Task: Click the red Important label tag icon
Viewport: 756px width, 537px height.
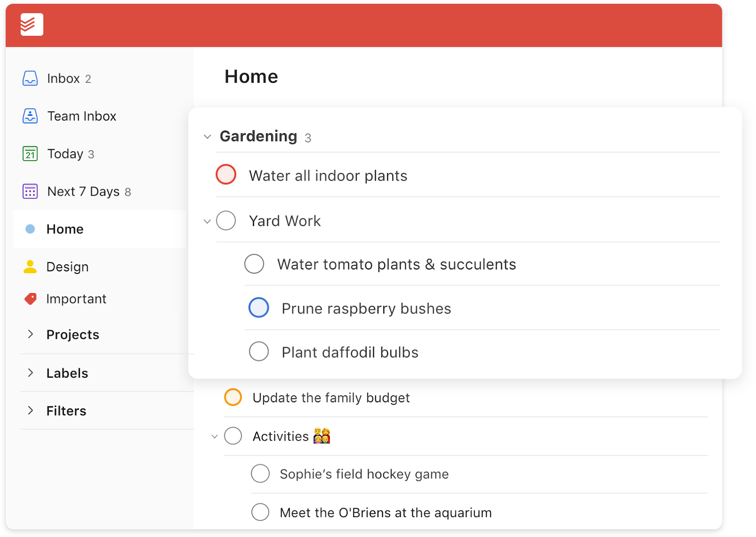Action: (30, 299)
